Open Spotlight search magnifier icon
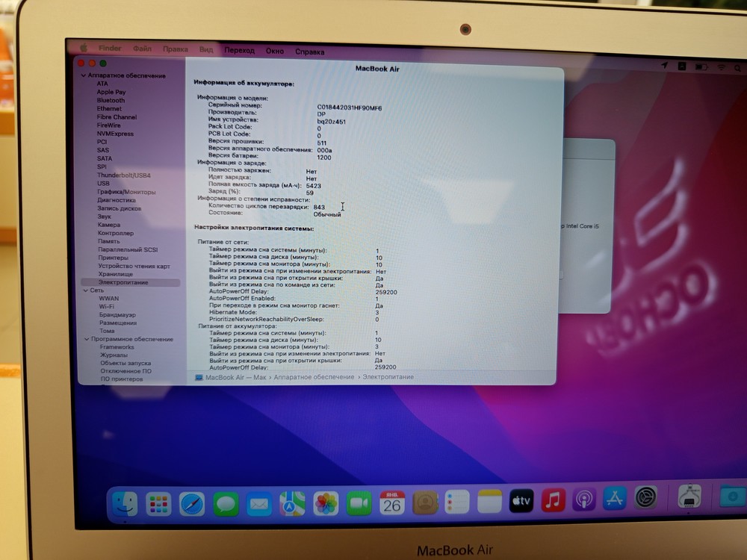This screenshot has height=560, width=747. pos(737,68)
